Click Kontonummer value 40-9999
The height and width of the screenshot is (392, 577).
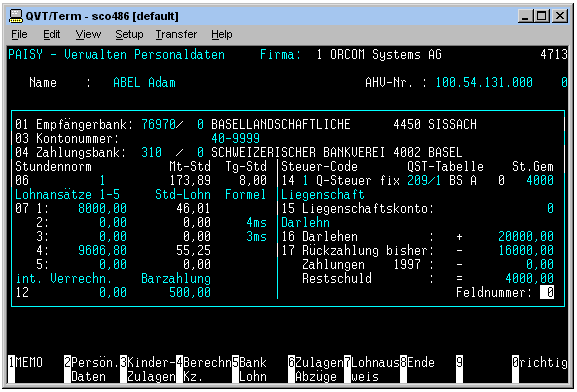236,138
